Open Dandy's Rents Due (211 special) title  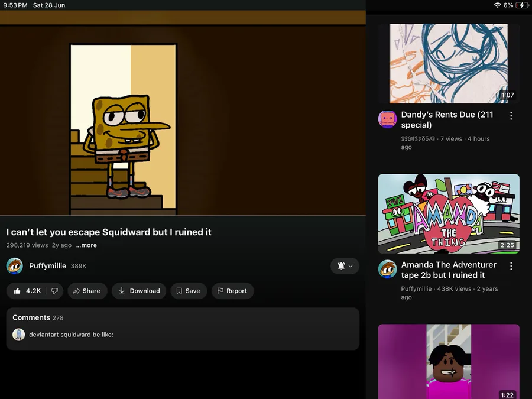(x=447, y=120)
